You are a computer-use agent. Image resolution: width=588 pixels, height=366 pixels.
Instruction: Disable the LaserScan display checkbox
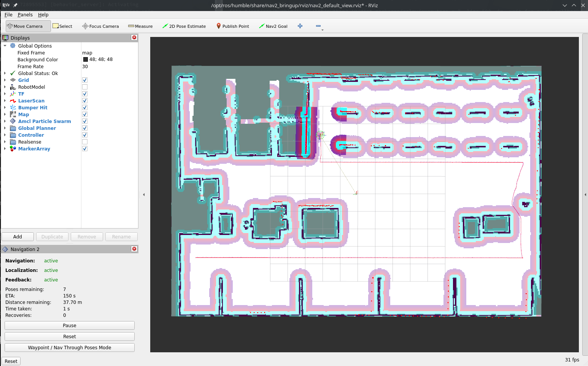tap(85, 101)
